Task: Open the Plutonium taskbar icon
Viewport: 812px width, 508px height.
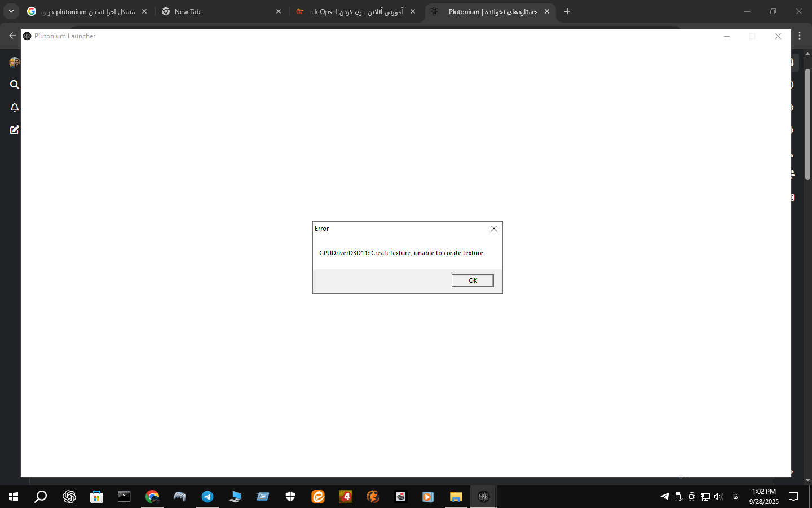Action: click(x=483, y=497)
